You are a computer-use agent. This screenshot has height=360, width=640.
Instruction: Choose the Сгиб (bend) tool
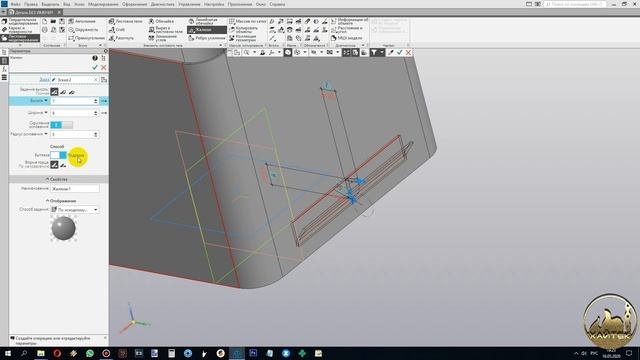pyautogui.click(x=117, y=30)
